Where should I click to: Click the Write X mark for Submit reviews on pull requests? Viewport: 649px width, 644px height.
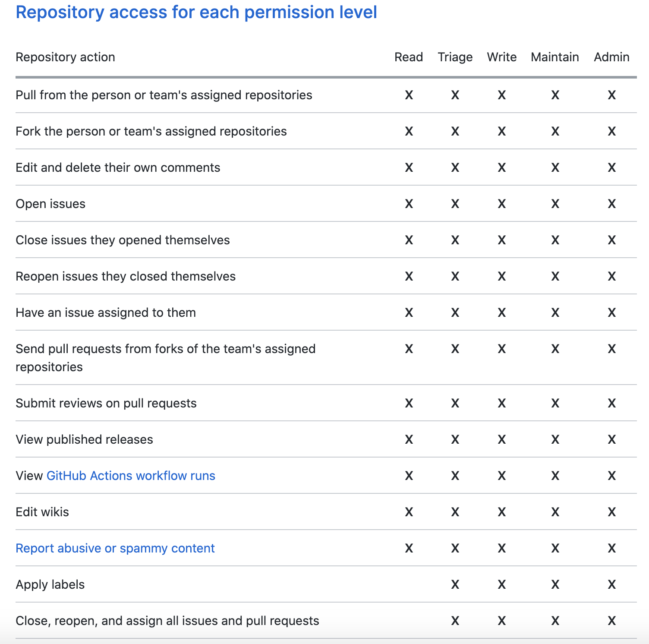(x=502, y=403)
